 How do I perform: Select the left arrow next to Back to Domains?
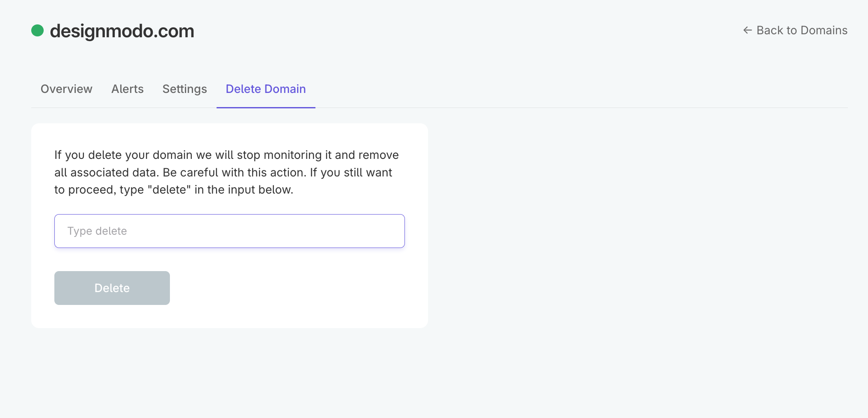747,30
